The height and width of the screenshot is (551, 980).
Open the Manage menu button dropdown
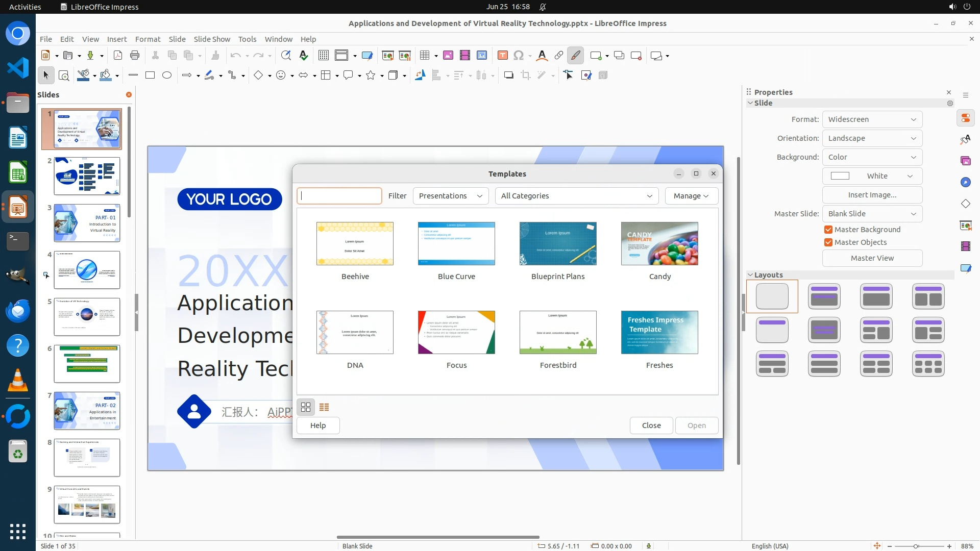coord(691,196)
